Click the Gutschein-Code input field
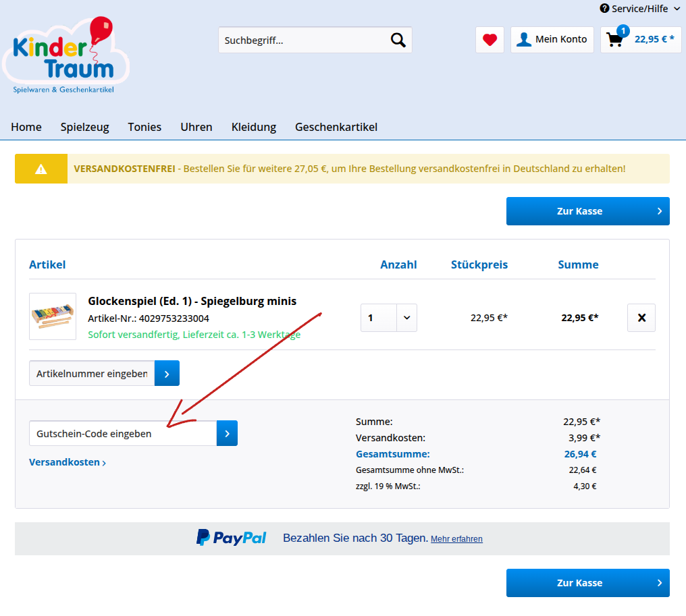The height and width of the screenshot is (616, 686). coord(123,433)
